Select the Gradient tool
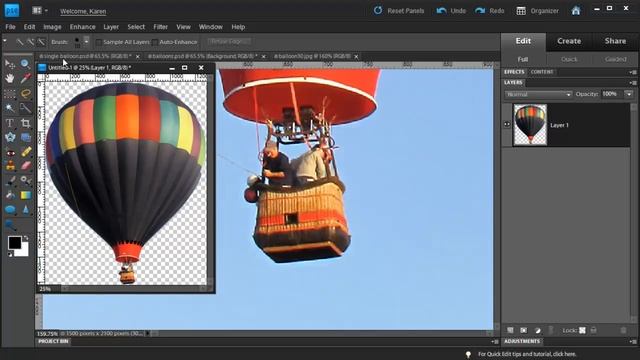The image size is (640, 360). [x=25, y=196]
